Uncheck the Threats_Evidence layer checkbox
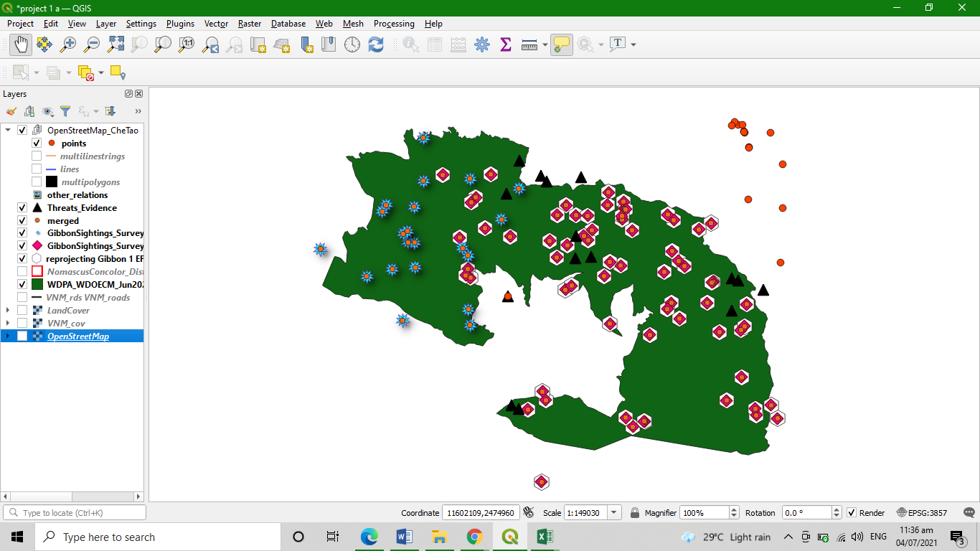980x551 pixels. click(22, 208)
